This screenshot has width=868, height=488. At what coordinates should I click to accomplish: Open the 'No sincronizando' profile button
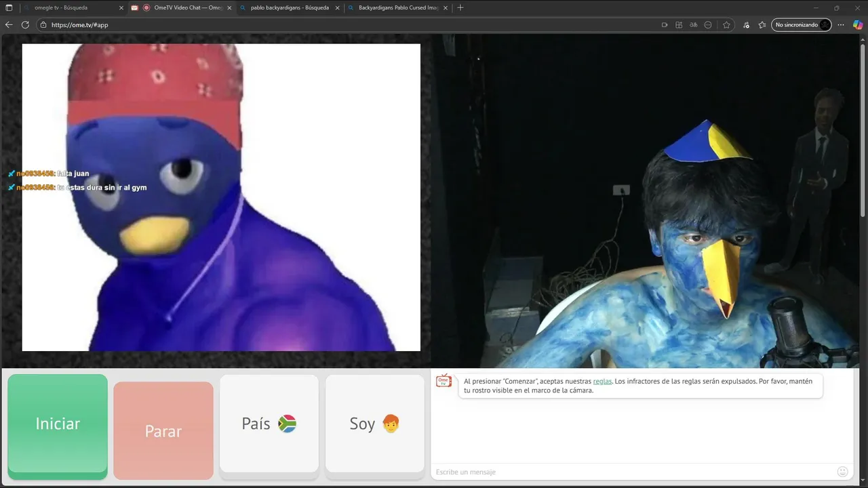click(x=802, y=24)
